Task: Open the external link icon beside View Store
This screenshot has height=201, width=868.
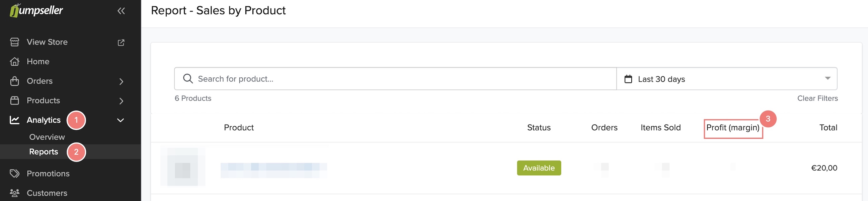Action: (x=121, y=43)
